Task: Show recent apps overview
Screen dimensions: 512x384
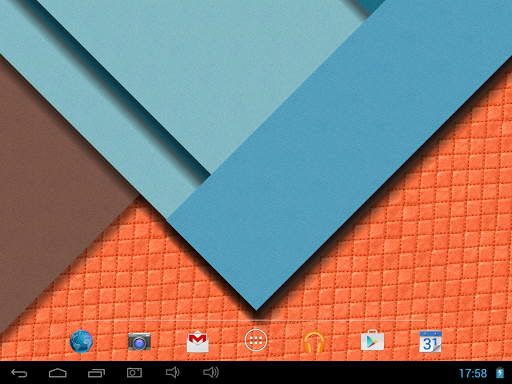Action: tap(96, 373)
